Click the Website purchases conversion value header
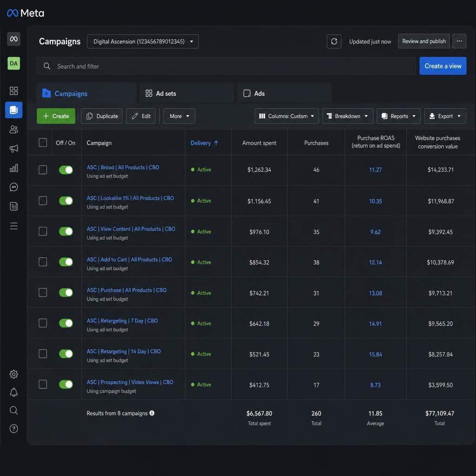The width and height of the screenshot is (476, 476). click(x=437, y=142)
